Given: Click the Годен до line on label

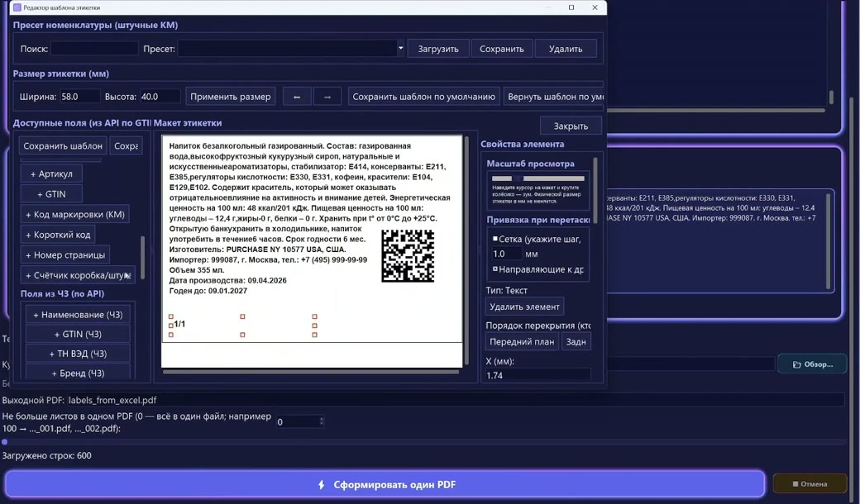Looking at the screenshot, I should (x=208, y=290).
